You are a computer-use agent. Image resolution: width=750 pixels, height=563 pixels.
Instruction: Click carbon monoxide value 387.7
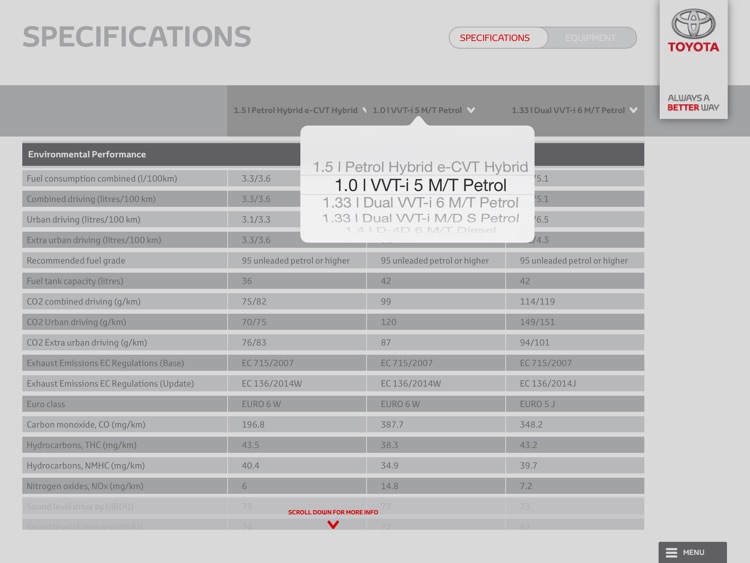coord(392,425)
